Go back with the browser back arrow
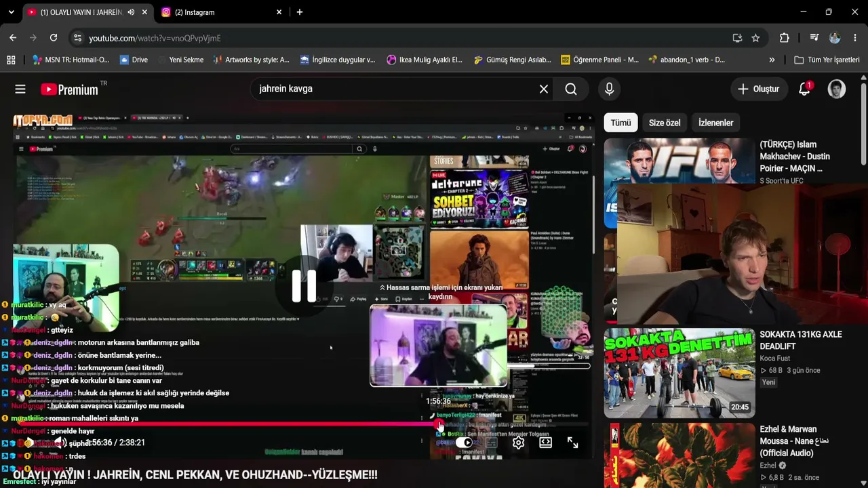 click(12, 38)
